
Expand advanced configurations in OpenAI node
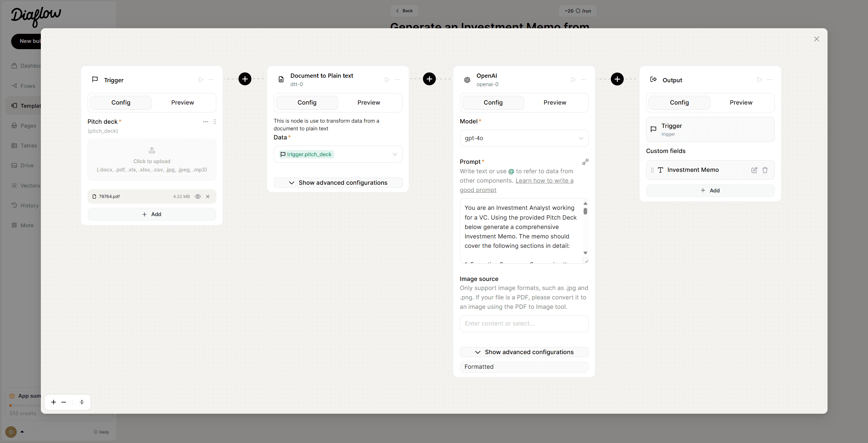click(x=524, y=352)
